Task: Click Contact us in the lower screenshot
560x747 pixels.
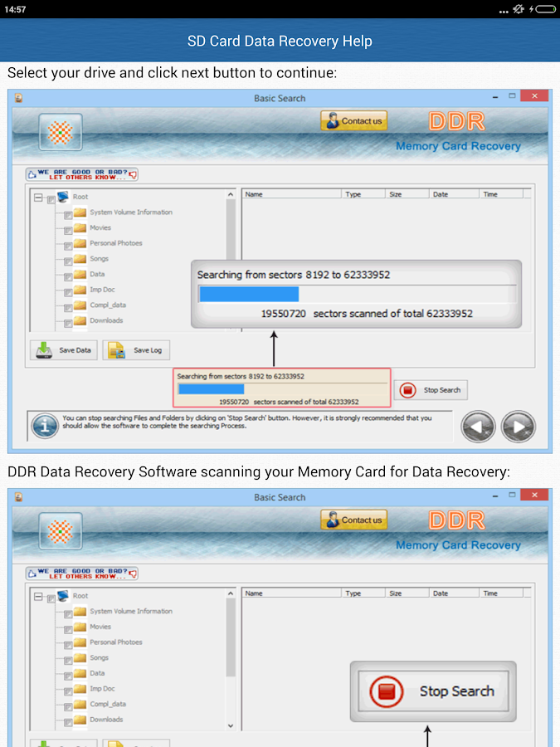Action: click(x=353, y=520)
